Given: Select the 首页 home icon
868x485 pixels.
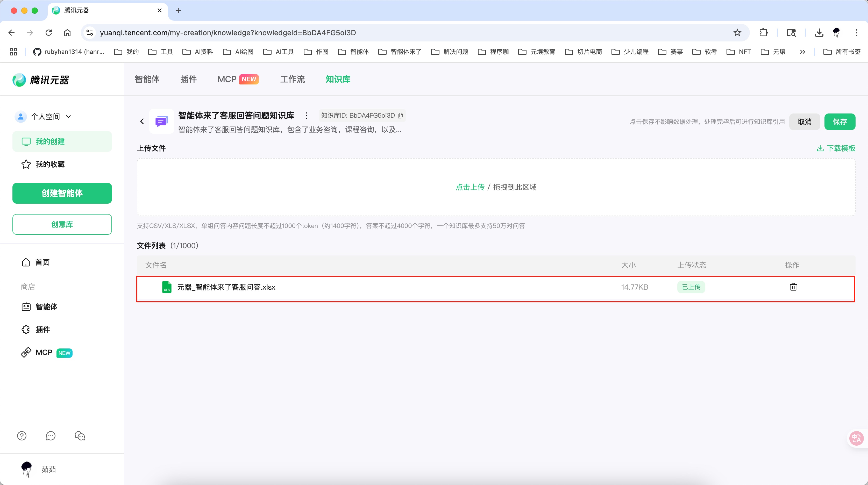Looking at the screenshot, I should pyautogui.click(x=26, y=262).
